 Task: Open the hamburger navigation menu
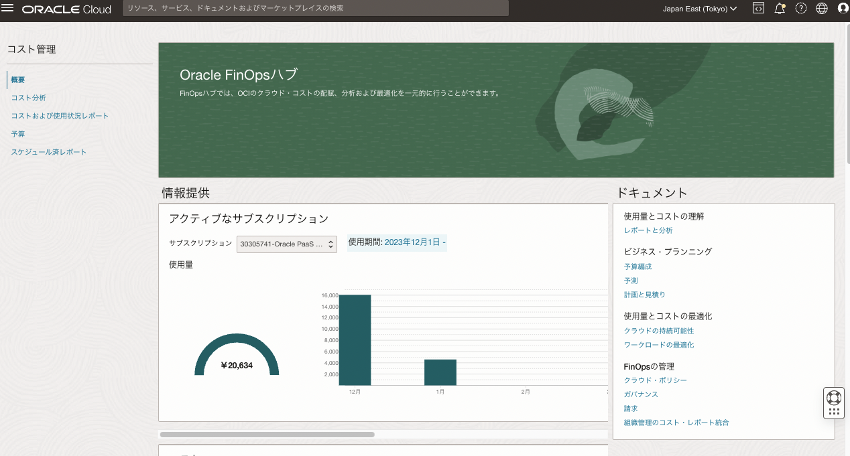8,8
